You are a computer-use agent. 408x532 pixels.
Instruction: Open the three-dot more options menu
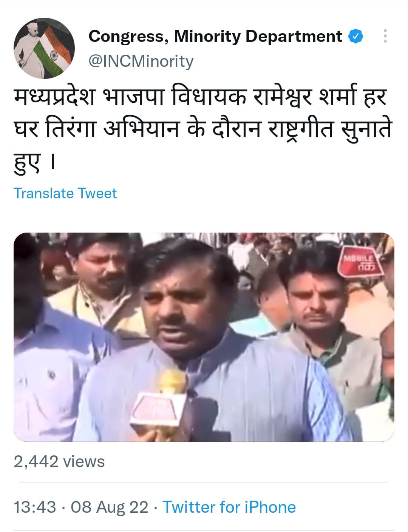pyautogui.click(x=385, y=36)
